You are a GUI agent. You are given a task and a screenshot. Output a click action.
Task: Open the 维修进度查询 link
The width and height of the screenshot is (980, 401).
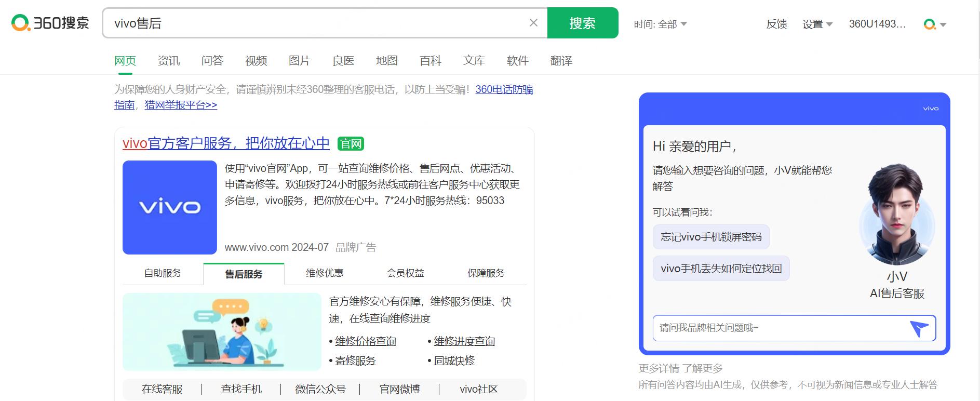click(464, 341)
